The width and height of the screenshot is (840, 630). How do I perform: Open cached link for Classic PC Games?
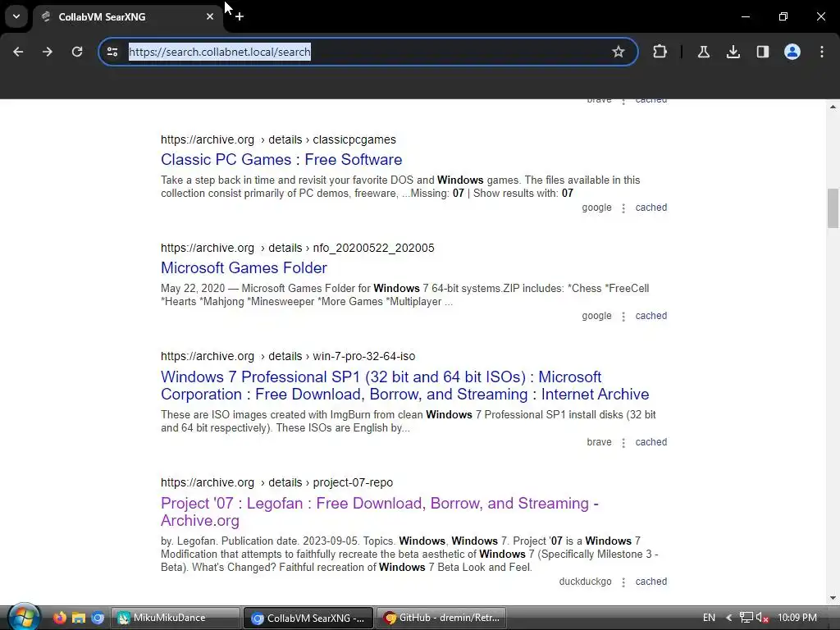coord(651,208)
